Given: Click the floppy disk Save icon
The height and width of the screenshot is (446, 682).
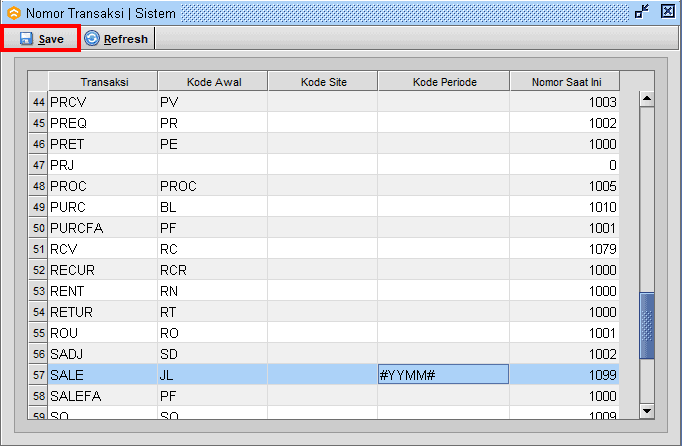Looking at the screenshot, I should pos(26,39).
